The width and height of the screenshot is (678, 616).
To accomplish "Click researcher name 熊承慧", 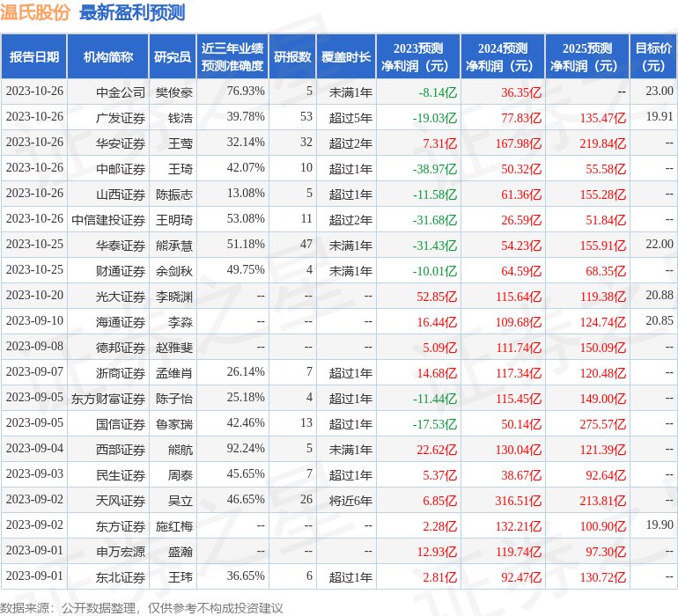I will (174, 245).
